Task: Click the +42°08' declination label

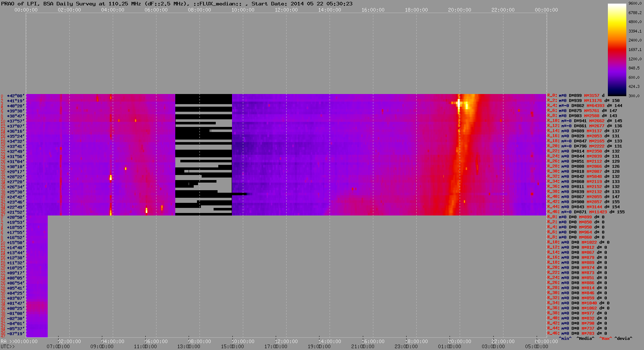Action: 16,96
